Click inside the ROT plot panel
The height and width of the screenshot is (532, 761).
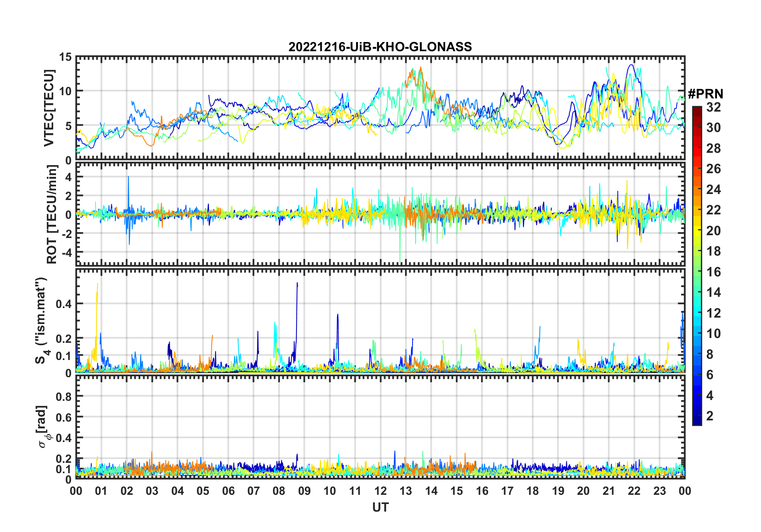(x=380, y=214)
